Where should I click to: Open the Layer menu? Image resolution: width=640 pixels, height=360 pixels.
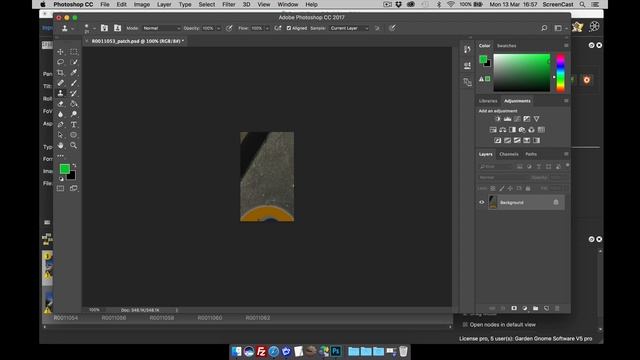click(x=164, y=4)
